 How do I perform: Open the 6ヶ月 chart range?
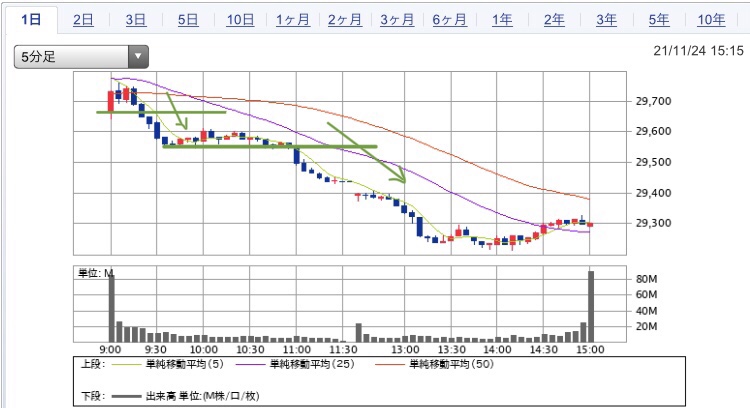450,20
